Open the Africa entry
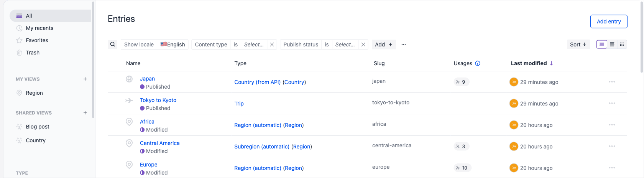The image size is (644, 178). point(147,122)
